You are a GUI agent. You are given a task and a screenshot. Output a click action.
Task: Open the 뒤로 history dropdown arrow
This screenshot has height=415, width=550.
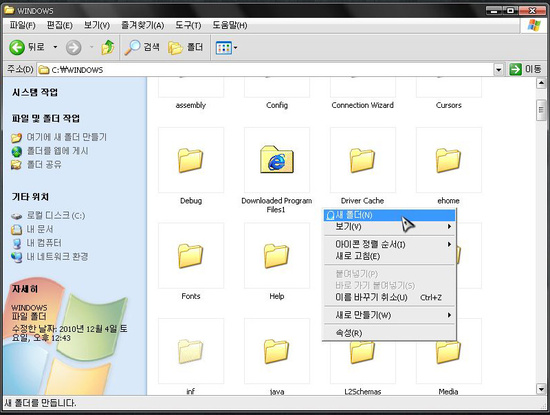[55, 47]
